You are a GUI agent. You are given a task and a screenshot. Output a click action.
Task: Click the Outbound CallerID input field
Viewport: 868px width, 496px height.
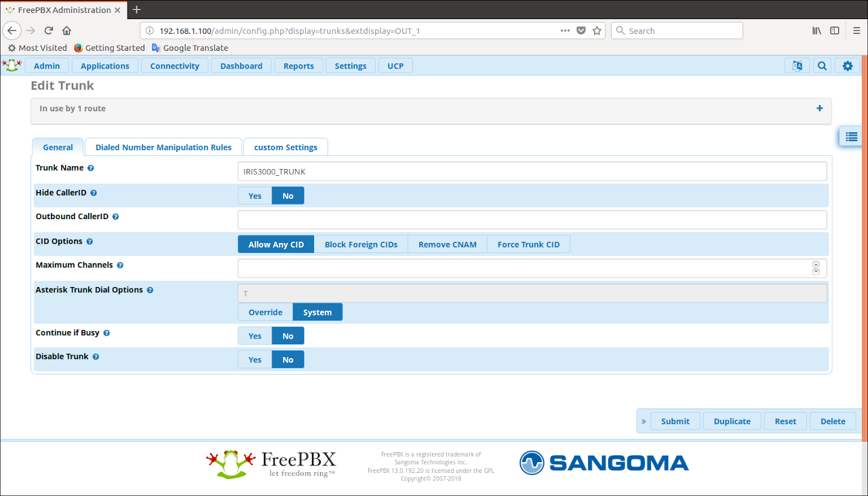(x=532, y=220)
